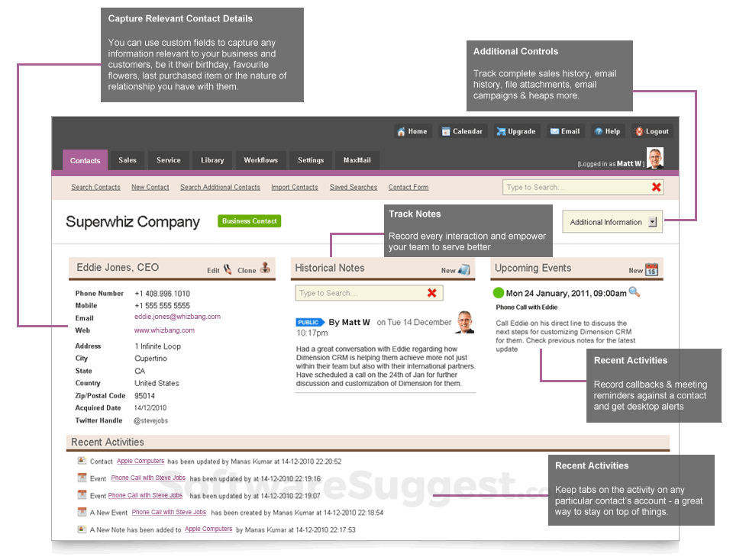Open the Calendar from top toolbar
Screen dimensions: 733x560
pos(462,131)
